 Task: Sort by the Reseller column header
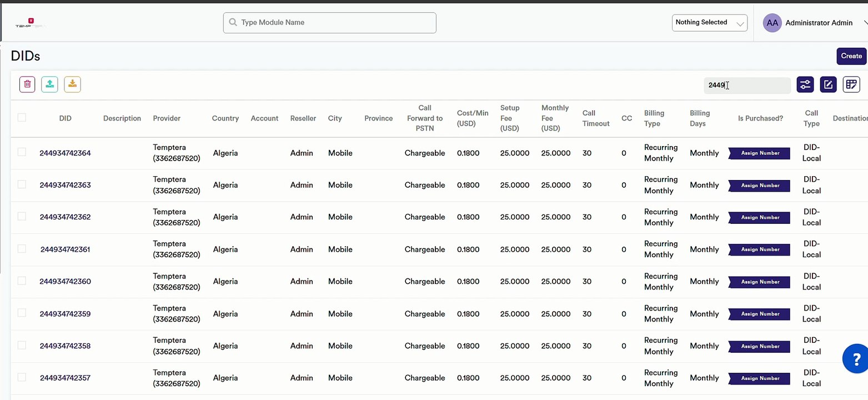[303, 118]
